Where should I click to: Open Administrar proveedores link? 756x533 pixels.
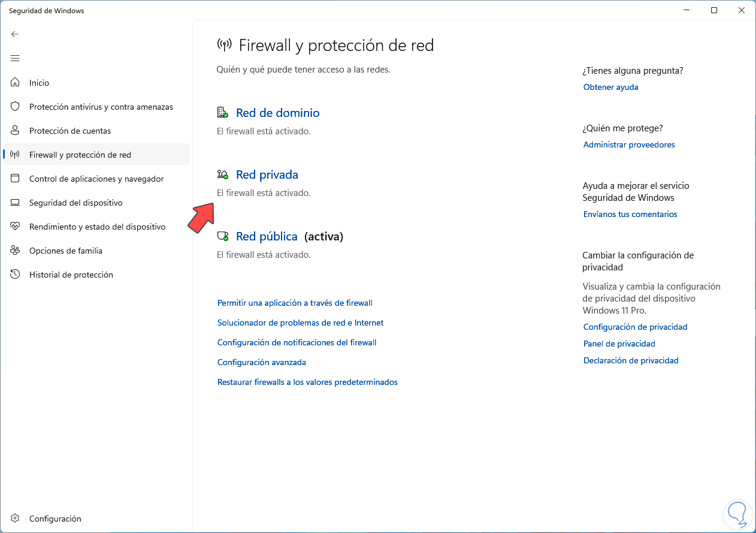[x=629, y=144]
